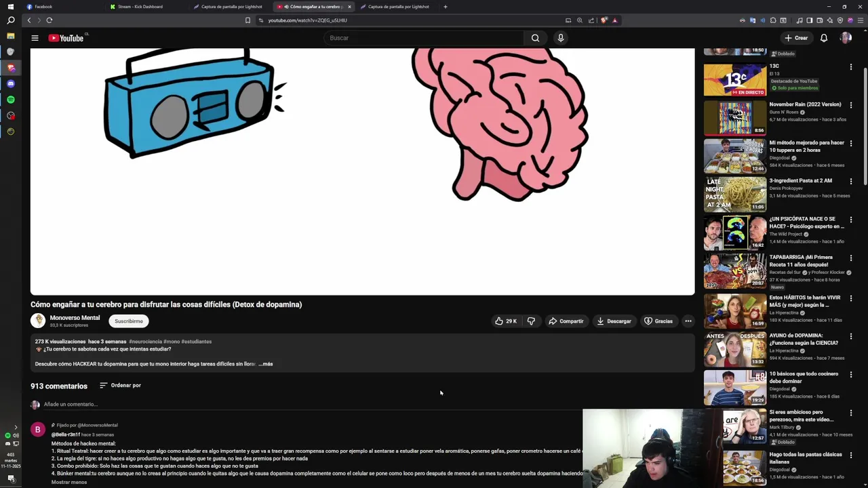Open Spotify from the taskbar

(x=10, y=100)
